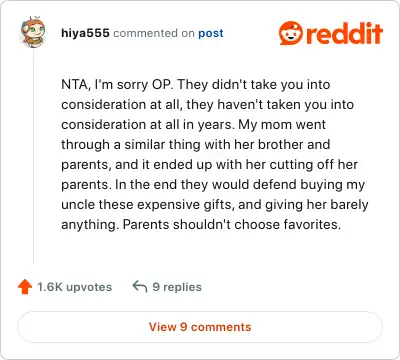Click the line mentioning "uncle these expensive gifts"

coord(215,205)
